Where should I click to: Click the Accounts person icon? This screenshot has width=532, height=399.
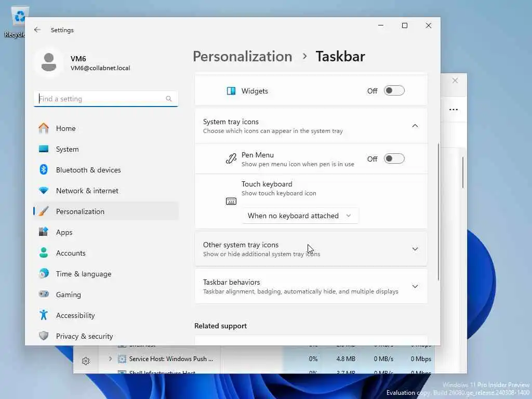[x=44, y=253]
